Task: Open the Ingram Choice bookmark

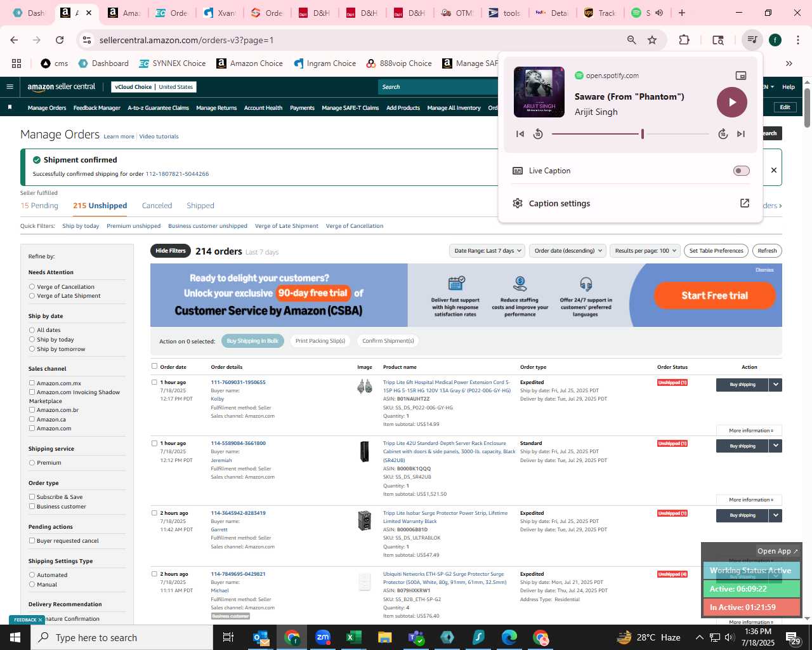Action: 325,63
